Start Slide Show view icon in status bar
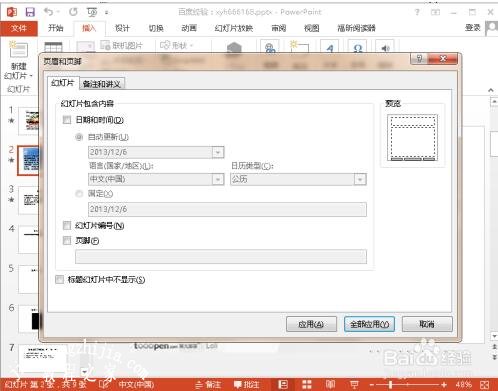This screenshot has width=498, height=391. [354, 385]
